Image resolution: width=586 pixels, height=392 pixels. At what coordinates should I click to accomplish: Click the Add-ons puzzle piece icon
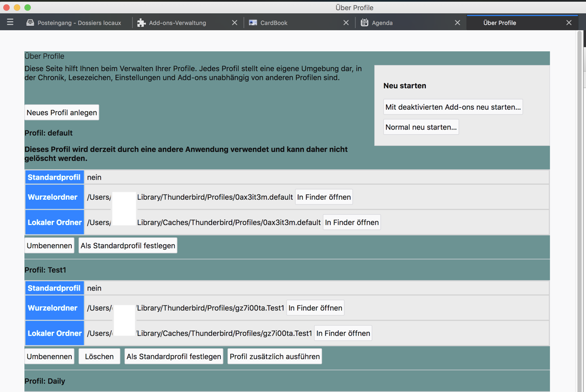[141, 23]
